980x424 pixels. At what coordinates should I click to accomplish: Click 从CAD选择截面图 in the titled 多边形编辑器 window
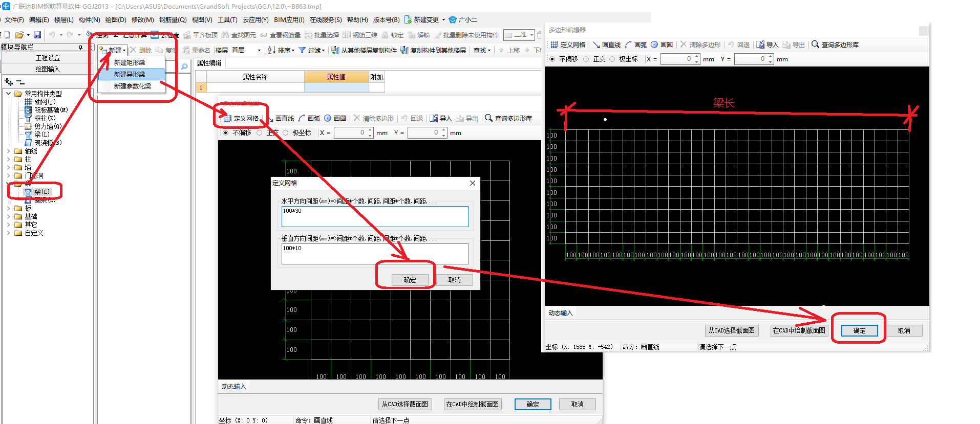click(731, 330)
